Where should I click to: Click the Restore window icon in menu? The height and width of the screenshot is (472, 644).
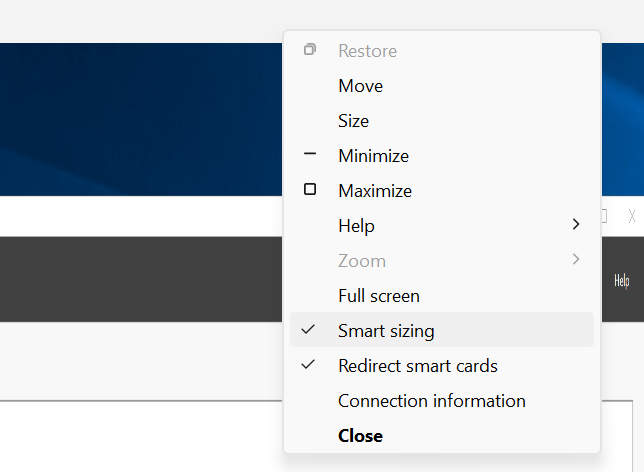[x=310, y=50]
